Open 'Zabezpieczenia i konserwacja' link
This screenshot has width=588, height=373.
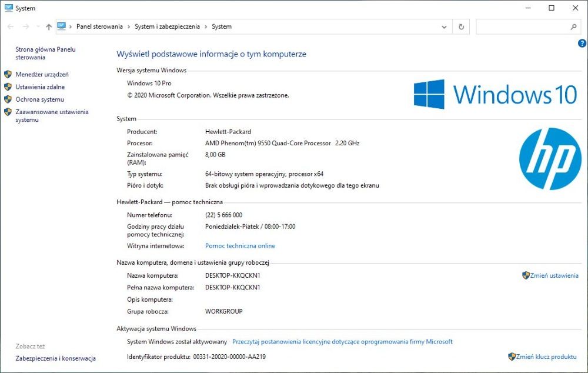click(55, 358)
